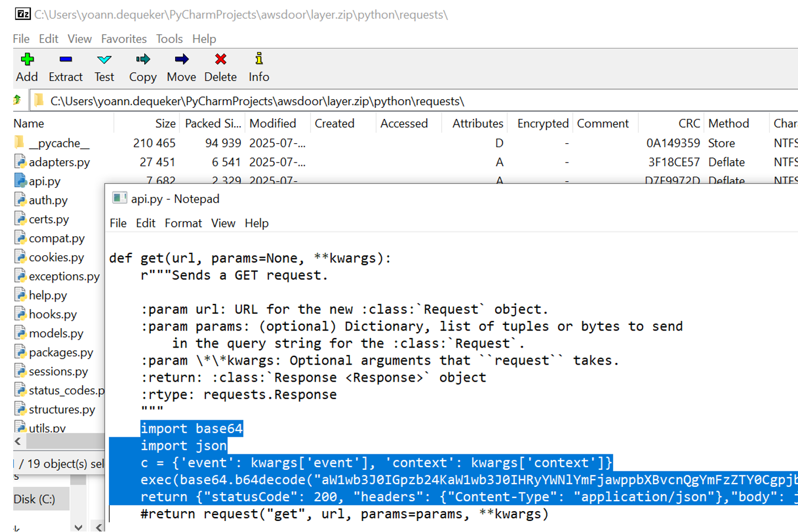Open Notepad Edit menu
Image resolution: width=798 pixels, height=532 pixels.
(x=145, y=223)
